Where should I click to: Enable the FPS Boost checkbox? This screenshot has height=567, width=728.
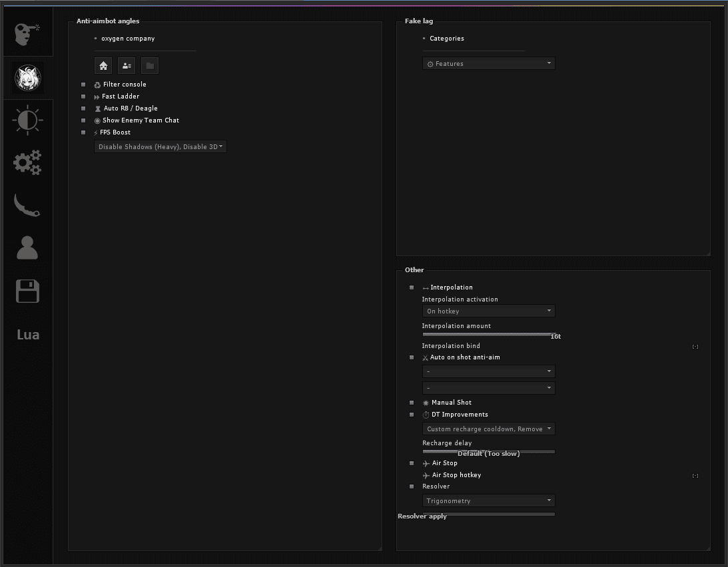(x=83, y=132)
